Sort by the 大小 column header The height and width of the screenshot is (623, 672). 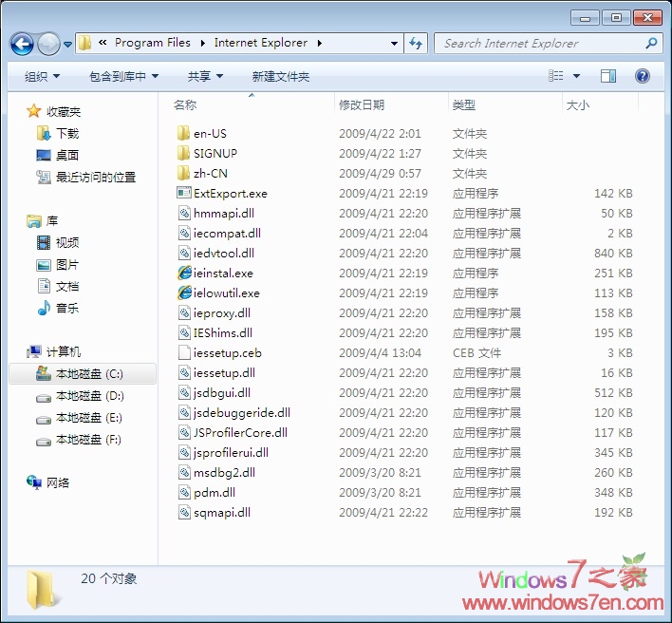[578, 104]
